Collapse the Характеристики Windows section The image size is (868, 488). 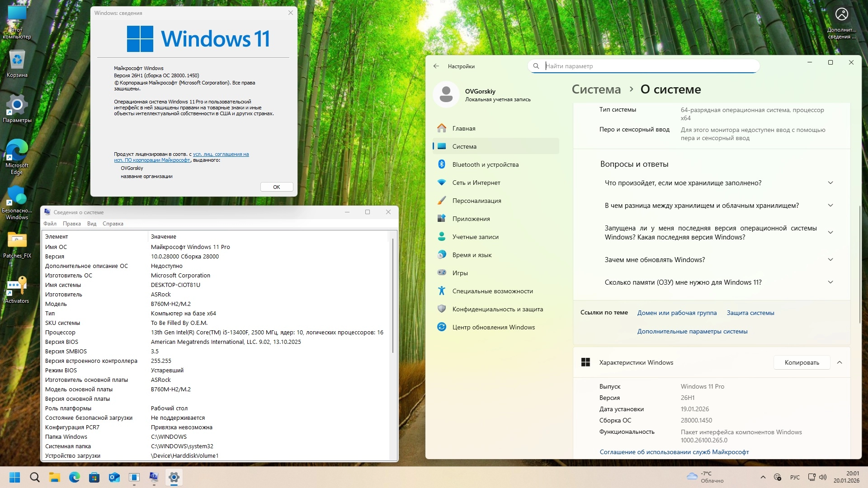840,362
